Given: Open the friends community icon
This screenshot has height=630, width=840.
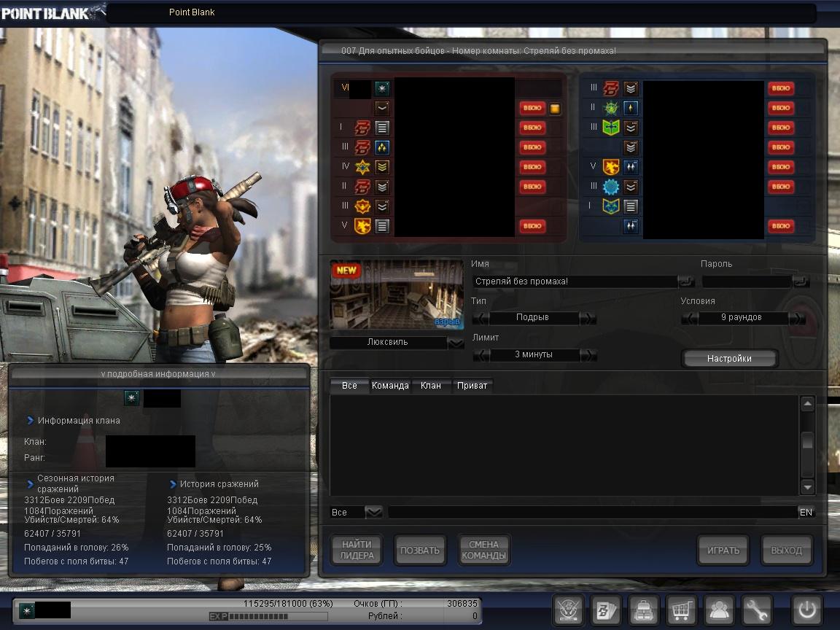Looking at the screenshot, I should [719, 610].
